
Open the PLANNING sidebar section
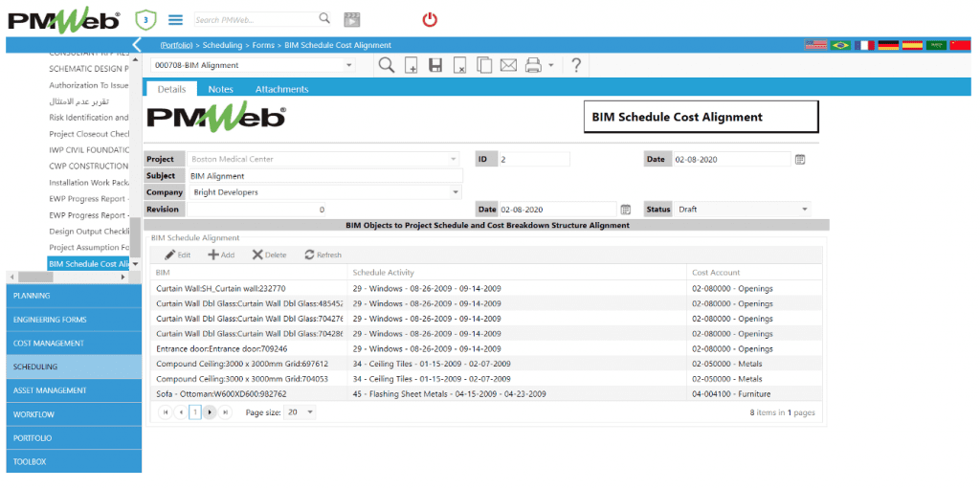click(x=75, y=296)
